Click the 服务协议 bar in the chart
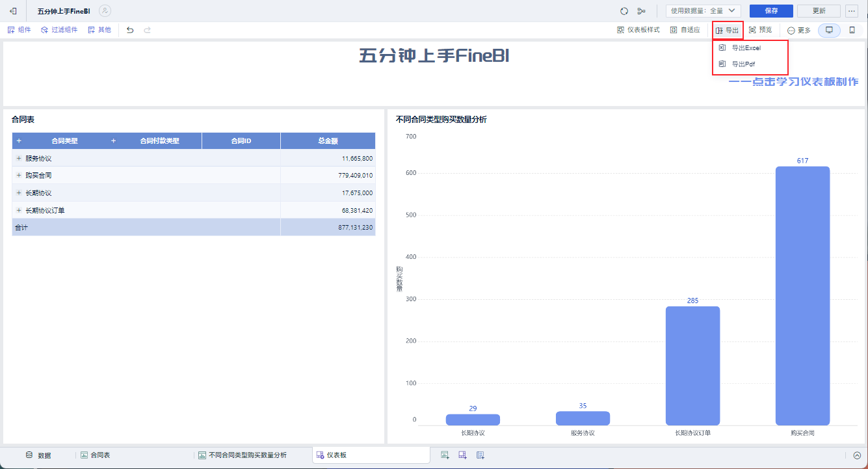This screenshot has height=469, width=868. (x=583, y=418)
